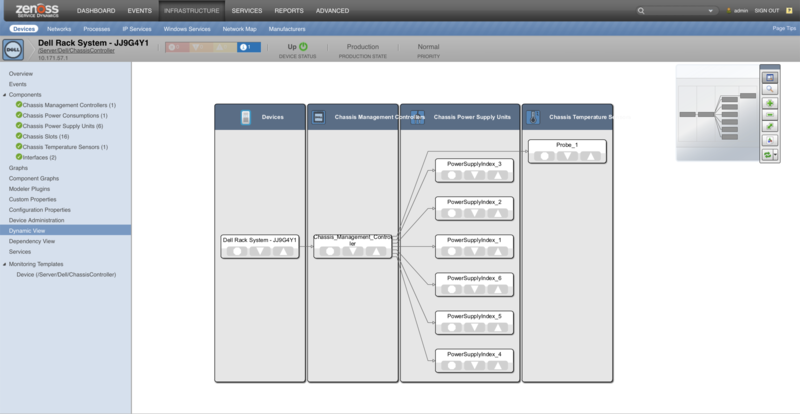Open the Events top menu
This screenshot has height=414, width=800.
[x=140, y=11]
